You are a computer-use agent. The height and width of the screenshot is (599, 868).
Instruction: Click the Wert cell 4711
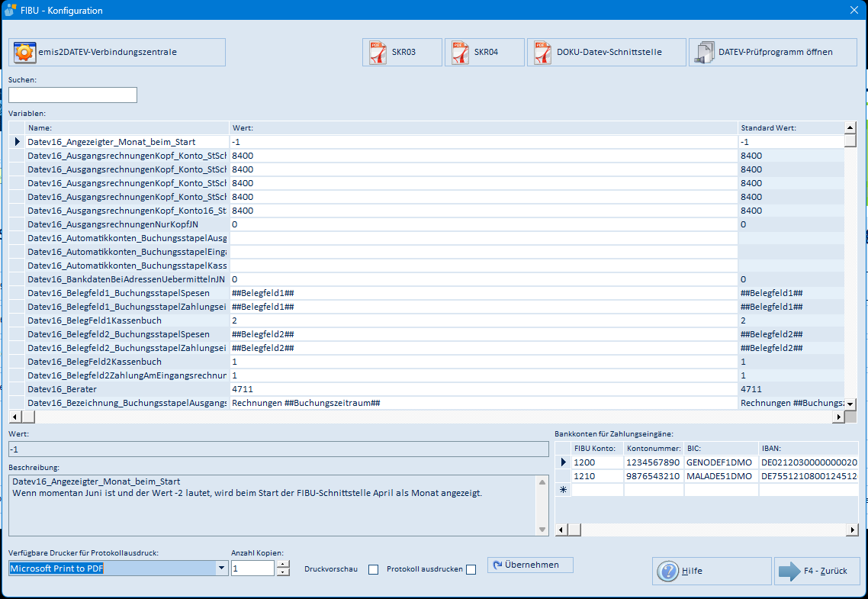484,389
